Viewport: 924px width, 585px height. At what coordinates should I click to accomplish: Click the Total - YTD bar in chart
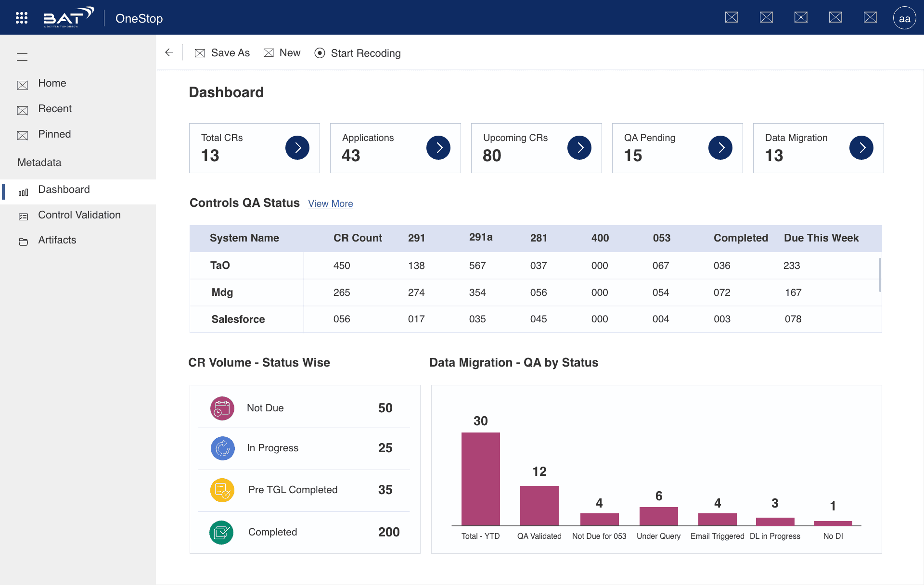(x=480, y=479)
